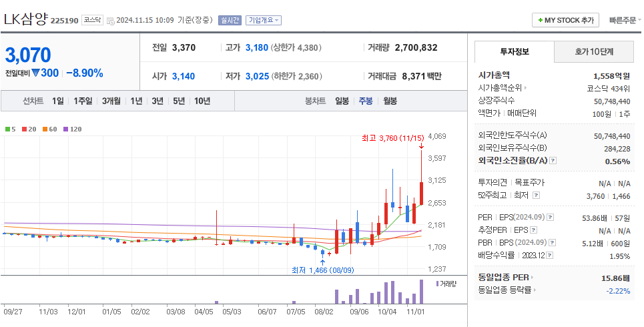Click the clock icon before the date 2024.11.15
644x327 pixels.
coord(110,21)
